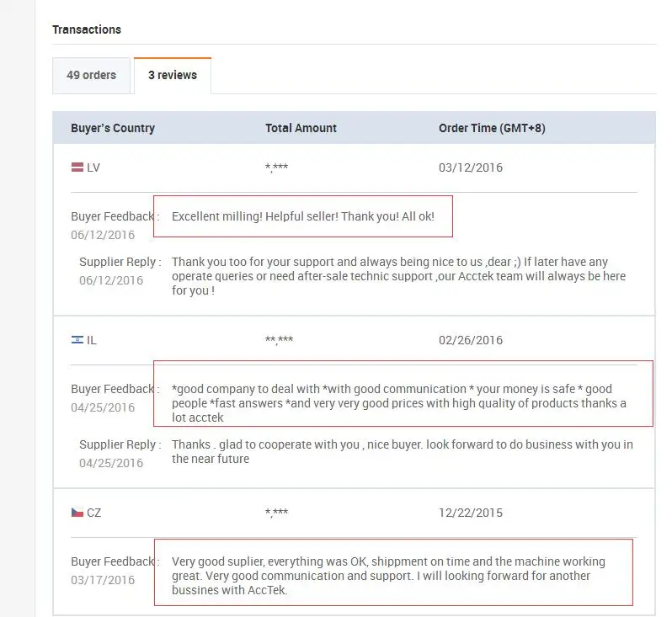Click the masked total amount for IL order

279,340
